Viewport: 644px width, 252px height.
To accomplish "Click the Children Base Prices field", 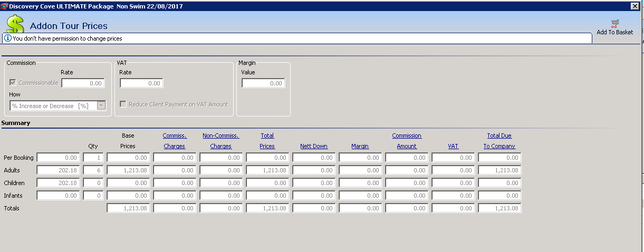I will pyautogui.click(x=128, y=183).
